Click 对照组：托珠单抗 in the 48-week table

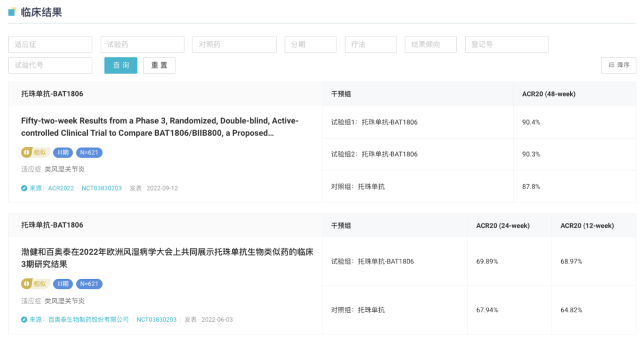[x=358, y=187]
